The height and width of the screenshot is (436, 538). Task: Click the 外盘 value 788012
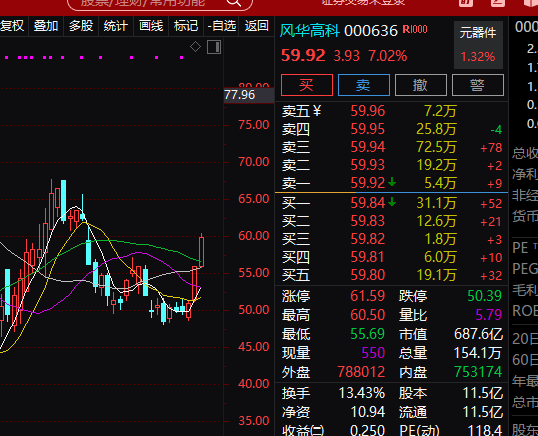tap(361, 372)
